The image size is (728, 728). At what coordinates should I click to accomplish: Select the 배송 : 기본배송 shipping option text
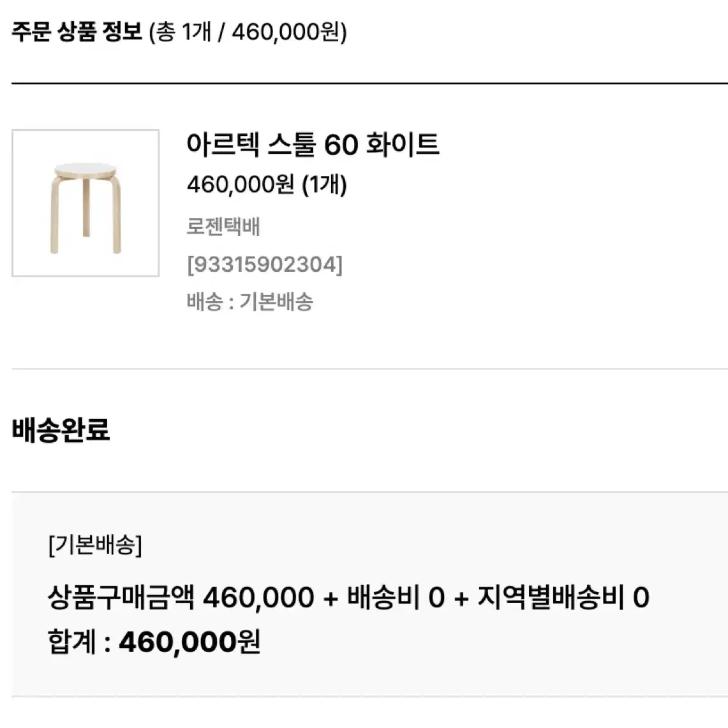tap(249, 302)
